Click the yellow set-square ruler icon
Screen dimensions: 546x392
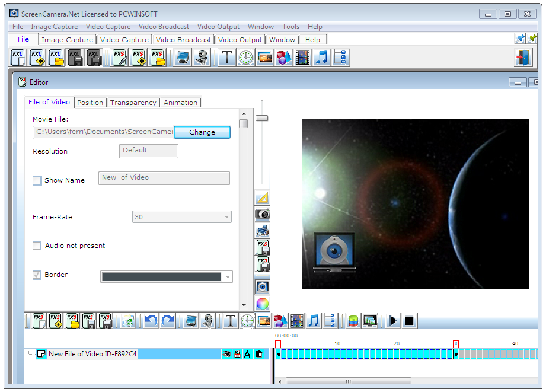coord(263,197)
